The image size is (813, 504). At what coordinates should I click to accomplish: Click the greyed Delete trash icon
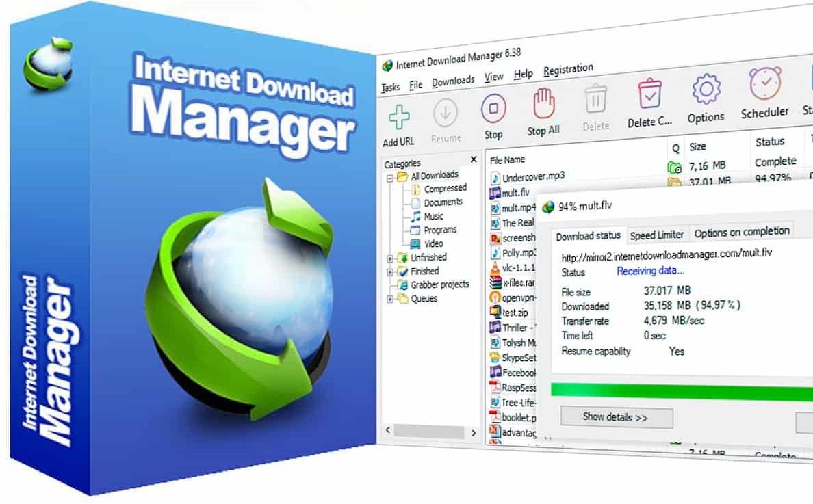[596, 98]
